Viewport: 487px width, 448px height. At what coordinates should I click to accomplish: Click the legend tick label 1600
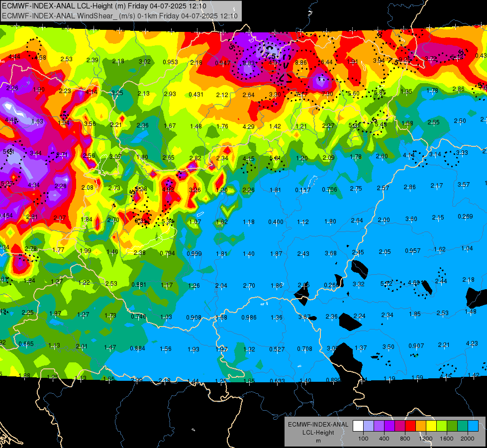pyautogui.click(x=447, y=439)
